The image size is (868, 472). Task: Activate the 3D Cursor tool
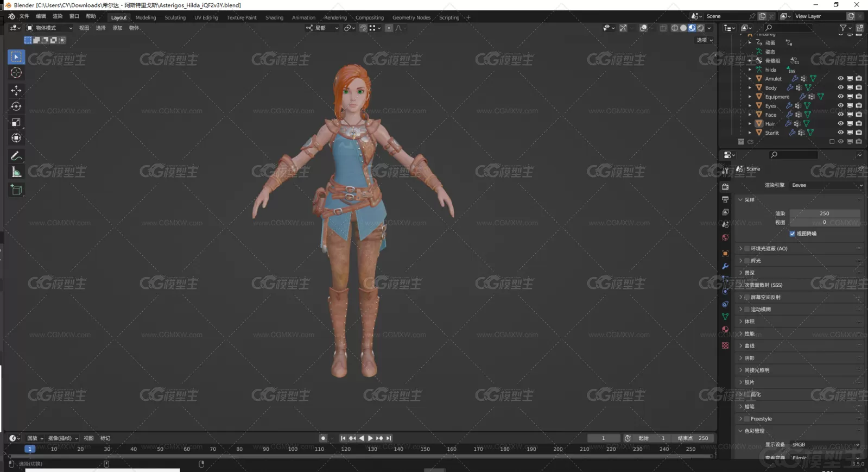[x=16, y=73]
